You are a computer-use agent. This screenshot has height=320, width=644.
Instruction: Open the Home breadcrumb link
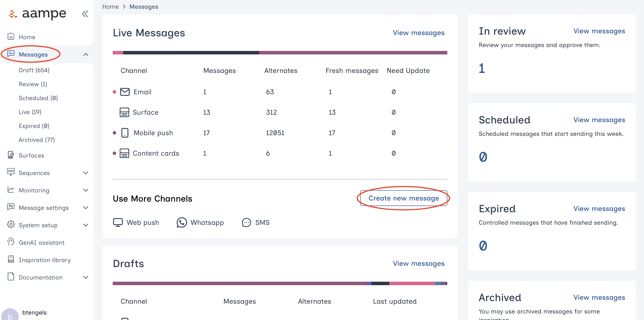(110, 7)
